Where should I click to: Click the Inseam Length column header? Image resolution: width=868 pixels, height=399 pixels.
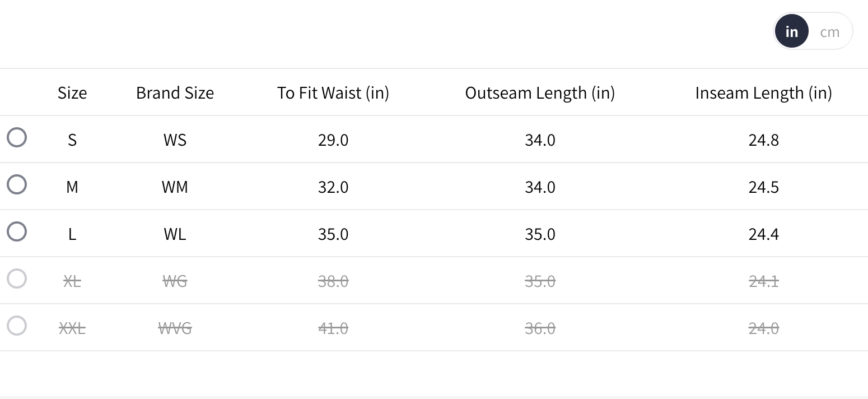(763, 92)
